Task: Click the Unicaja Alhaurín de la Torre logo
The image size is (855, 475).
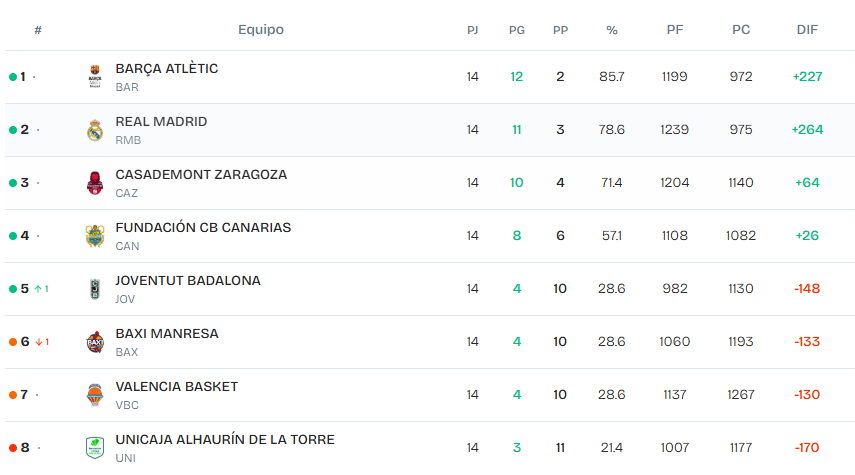Action: 95,447
